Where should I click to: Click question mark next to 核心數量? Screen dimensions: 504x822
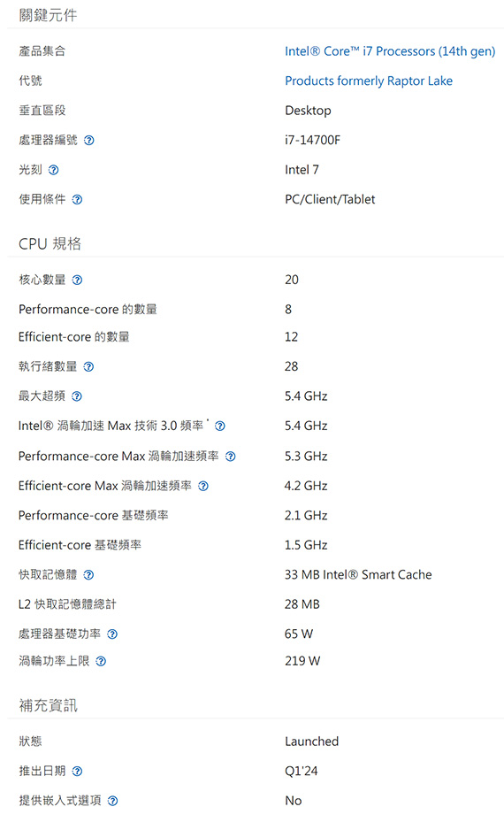(x=77, y=280)
